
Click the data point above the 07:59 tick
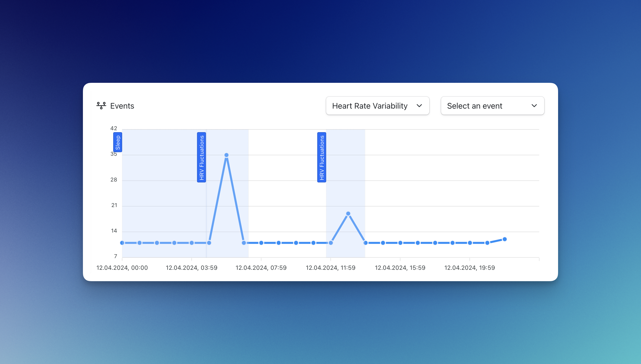click(x=261, y=243)
